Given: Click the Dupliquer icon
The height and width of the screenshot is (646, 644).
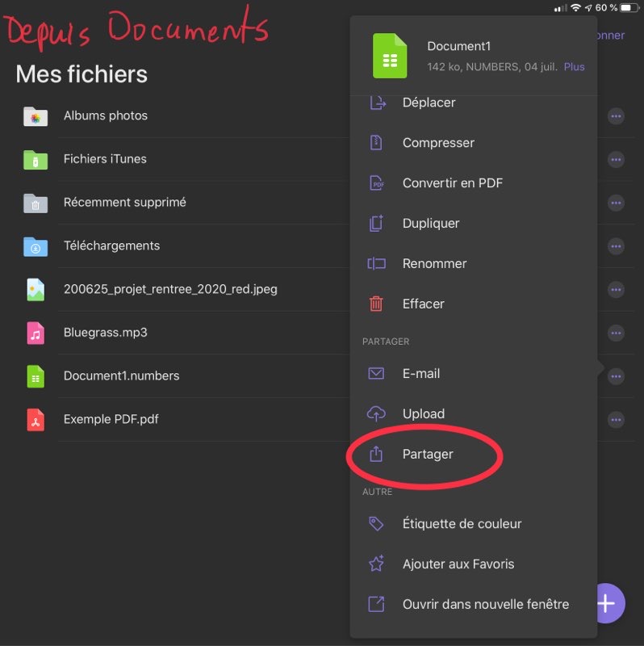Looking at the screenshot, I should pos(376,224).
